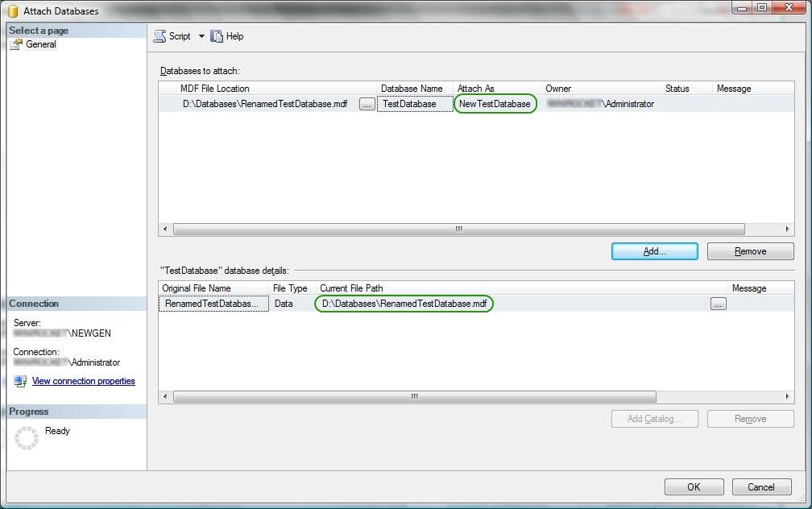Viewport: 812px width, 509px height.
Task: Click the connection properties icon
Action: pyautogui.click(x=20, y=381)
